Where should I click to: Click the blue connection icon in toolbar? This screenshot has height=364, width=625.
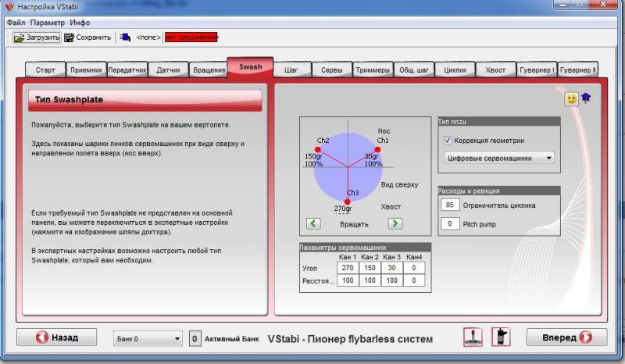coord(124,37)
